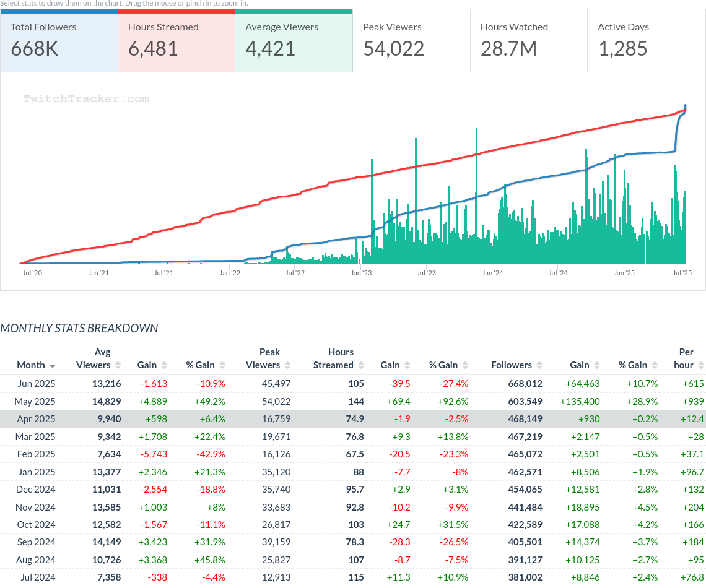This screenshot has width=706, height=588.
Task: Click follower gain +64,463
Action: tap(583, 384)
